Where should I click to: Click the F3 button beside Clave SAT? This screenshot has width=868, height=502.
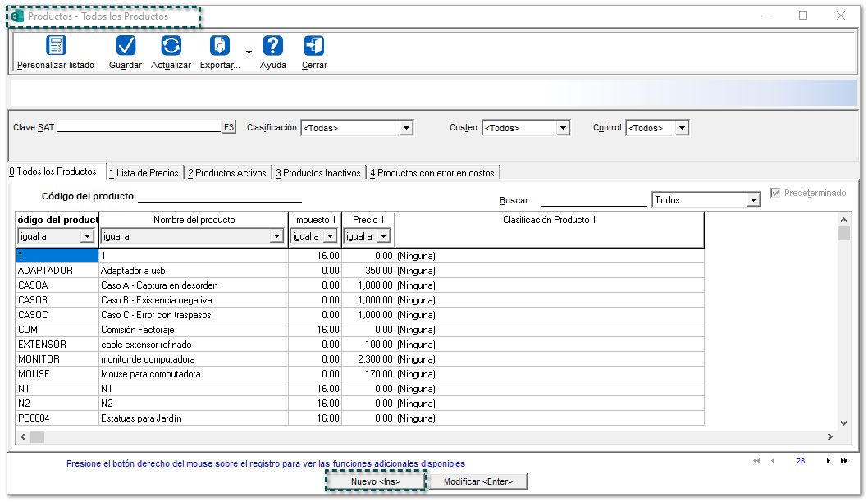pyautogui.click(x=229, y=127)
